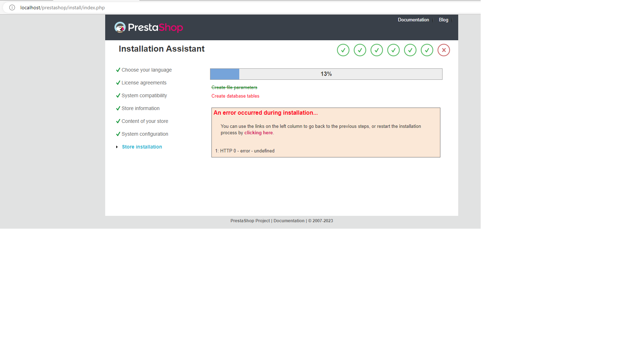Screen dimensions: 639x364
Task: Click the "Installation Assistant" page title
Action: tap(162, 49)
